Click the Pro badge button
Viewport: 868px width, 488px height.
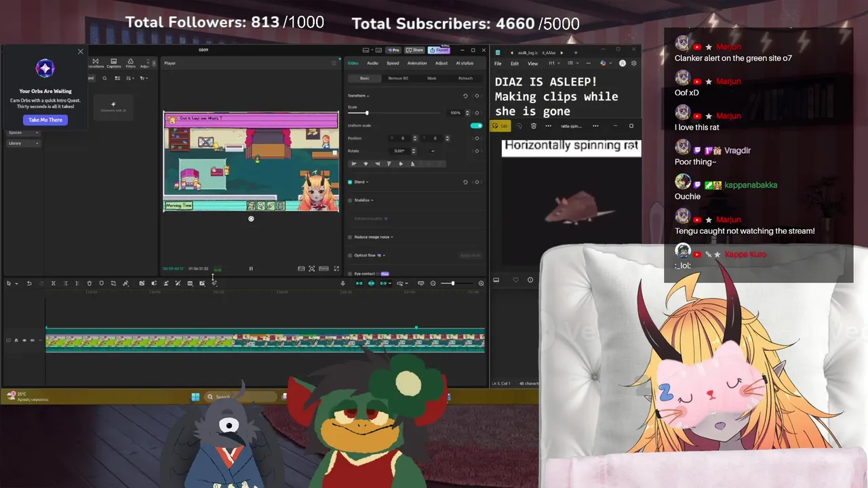393,50
